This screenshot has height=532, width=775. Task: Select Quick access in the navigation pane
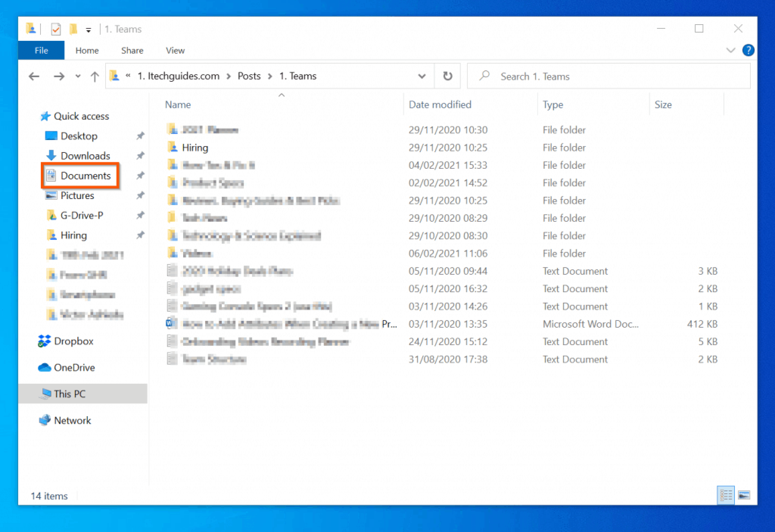81,116
